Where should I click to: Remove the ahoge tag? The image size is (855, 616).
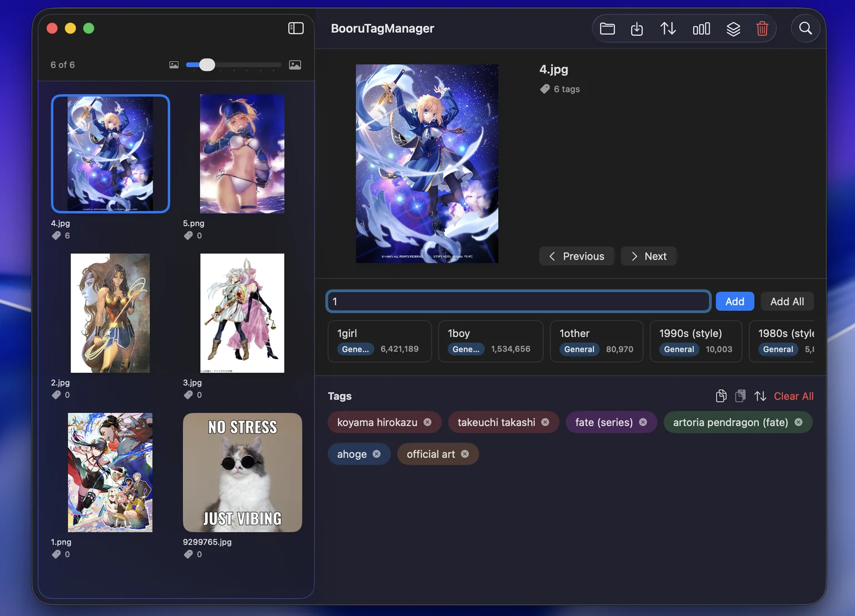click(x=377, y=454)
